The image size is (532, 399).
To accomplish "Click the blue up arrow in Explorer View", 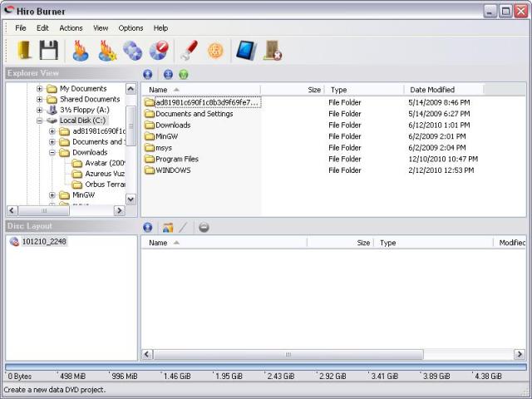I will click(148, 74).
